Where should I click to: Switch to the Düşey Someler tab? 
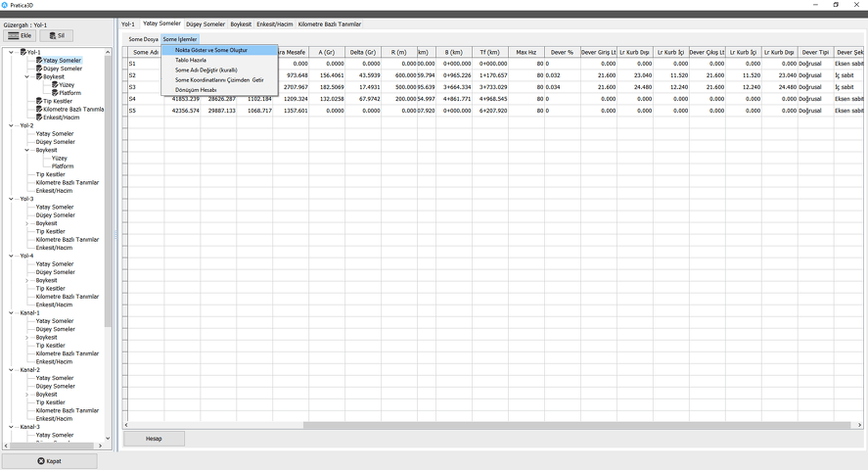point(206,23)
